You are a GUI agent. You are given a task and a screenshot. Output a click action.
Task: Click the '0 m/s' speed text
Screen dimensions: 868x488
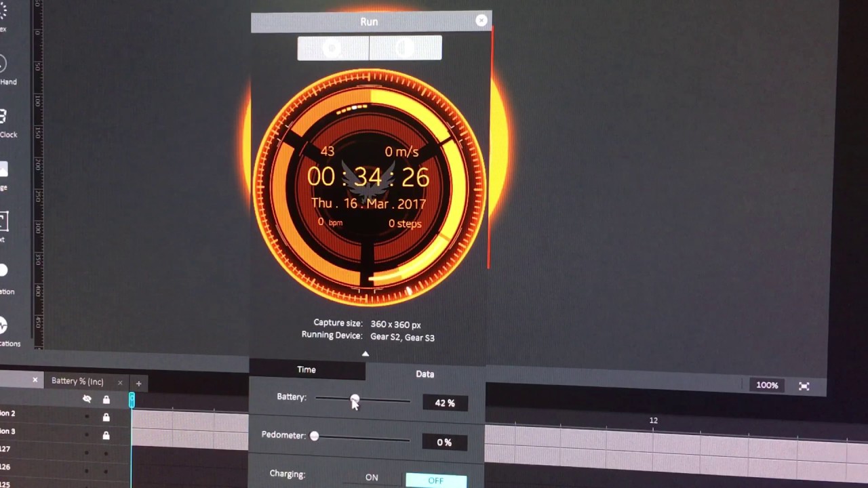click(401, 152)
